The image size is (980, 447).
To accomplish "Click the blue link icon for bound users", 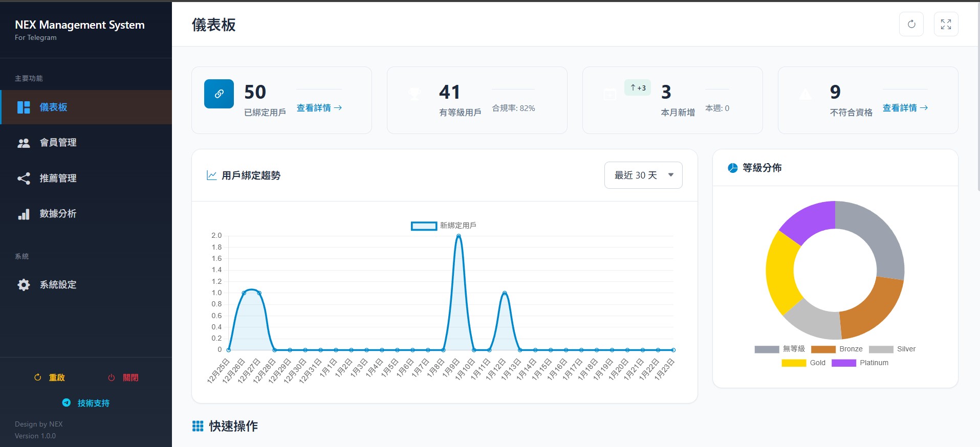I will [219, 94].
